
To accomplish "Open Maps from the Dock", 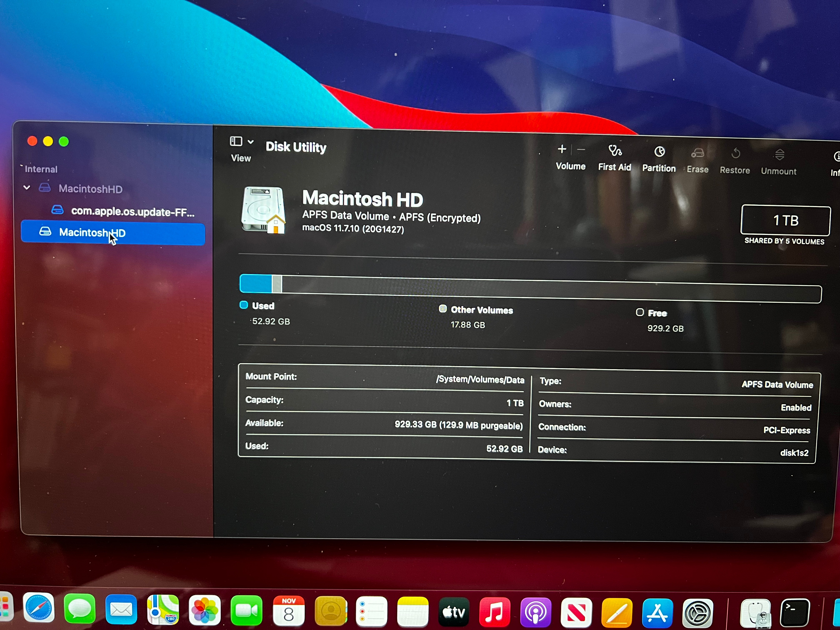I will point(163,610).
